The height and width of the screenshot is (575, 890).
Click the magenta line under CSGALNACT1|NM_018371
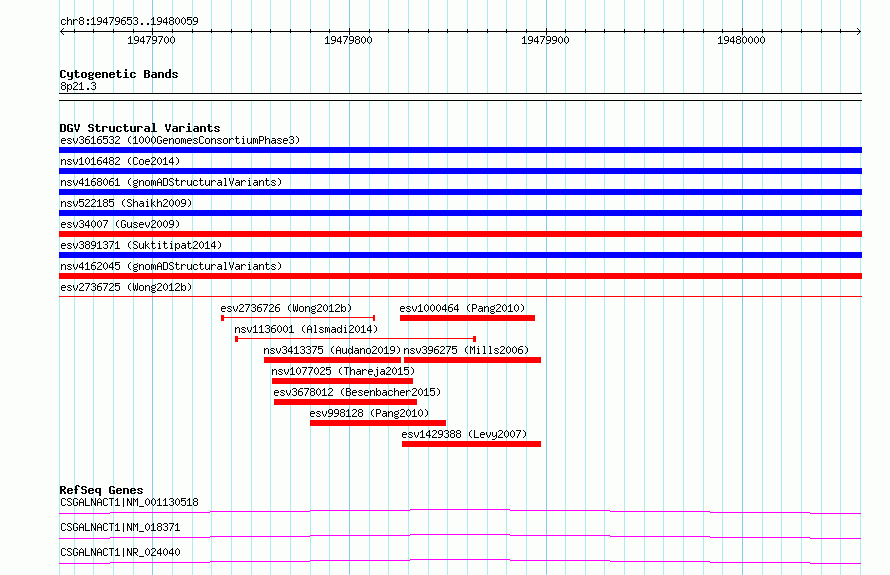pos(460,536)
